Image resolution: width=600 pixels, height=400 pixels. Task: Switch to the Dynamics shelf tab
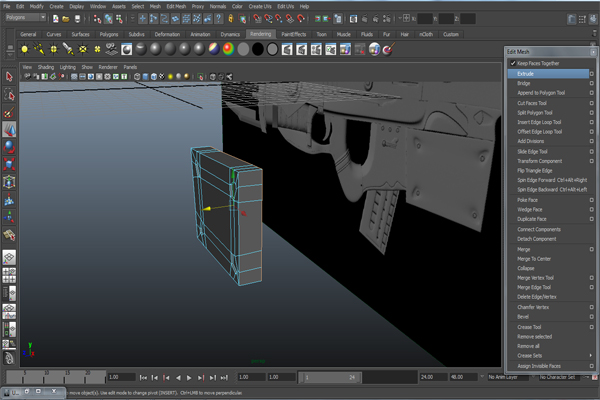(x=230, y=34)
